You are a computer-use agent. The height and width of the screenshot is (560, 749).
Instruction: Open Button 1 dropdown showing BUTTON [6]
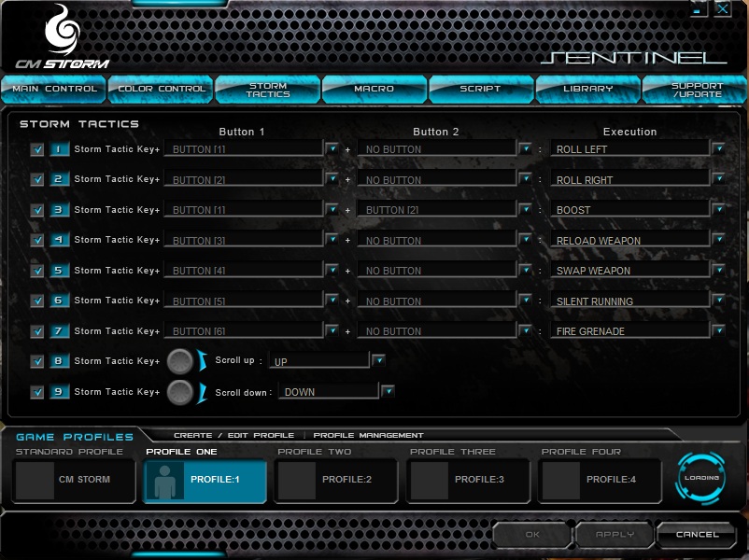(x=332, y=330)
